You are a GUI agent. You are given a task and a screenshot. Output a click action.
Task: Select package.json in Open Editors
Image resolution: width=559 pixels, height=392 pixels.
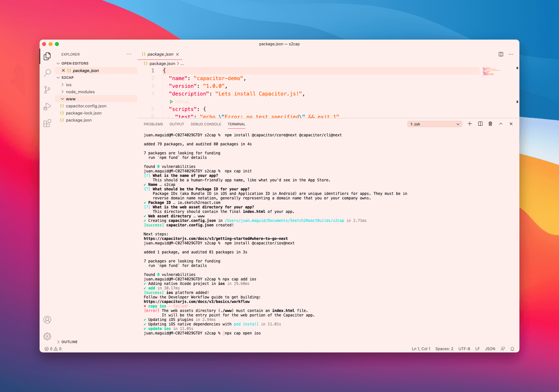point(96,70)
